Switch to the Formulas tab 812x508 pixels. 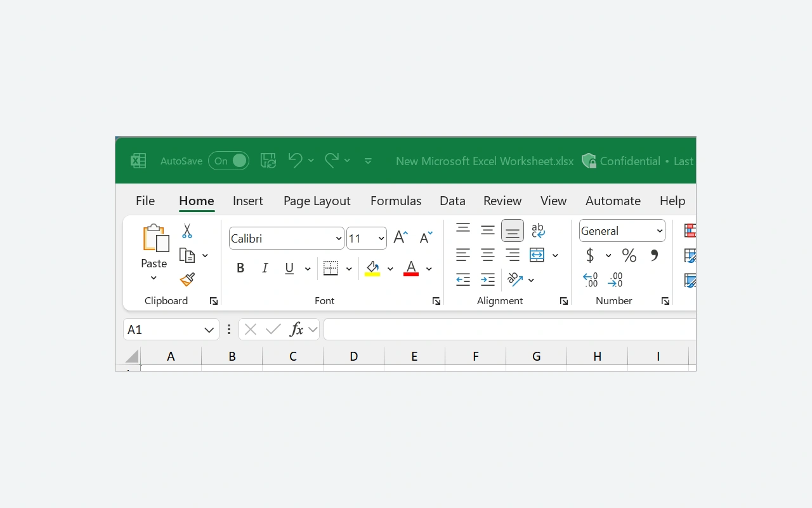pyautogui.click(x=396, y=201)
